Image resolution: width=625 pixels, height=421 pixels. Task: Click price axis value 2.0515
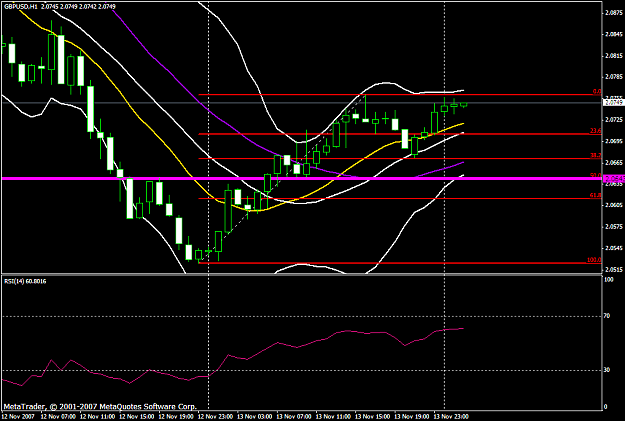[x=614, y=270]
